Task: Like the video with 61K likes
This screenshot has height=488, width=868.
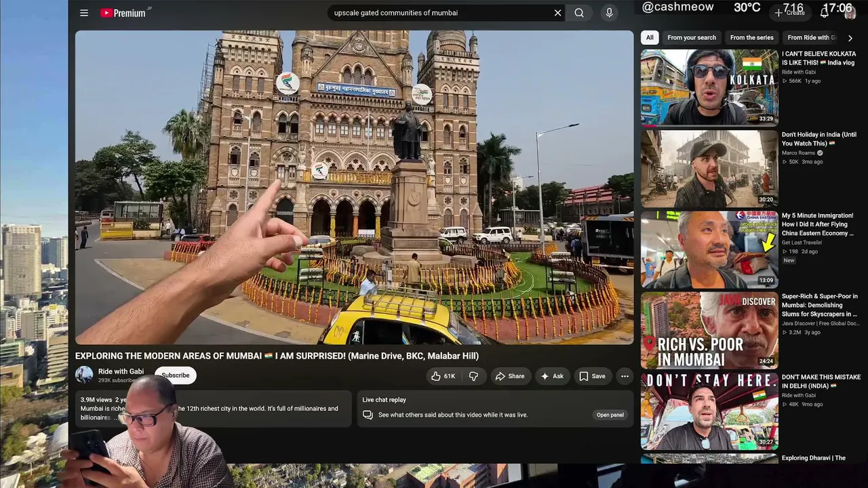Action: pos(443,376)
